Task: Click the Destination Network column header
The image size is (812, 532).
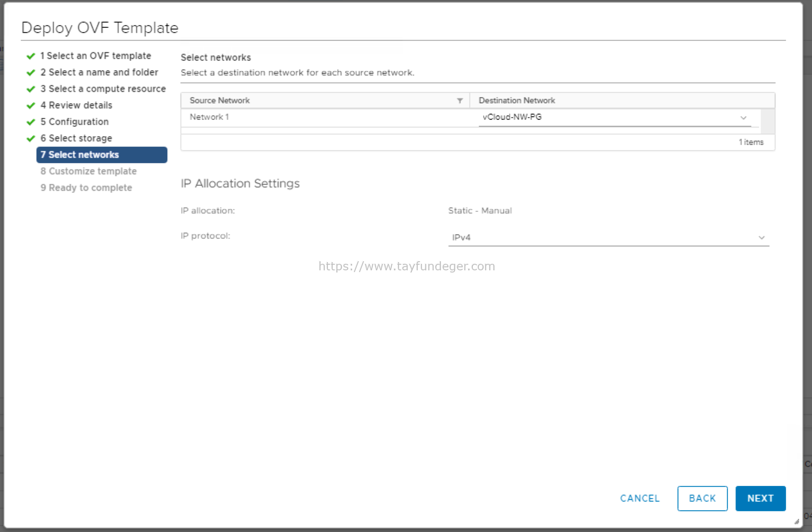Action: click(x=517, y=101)
